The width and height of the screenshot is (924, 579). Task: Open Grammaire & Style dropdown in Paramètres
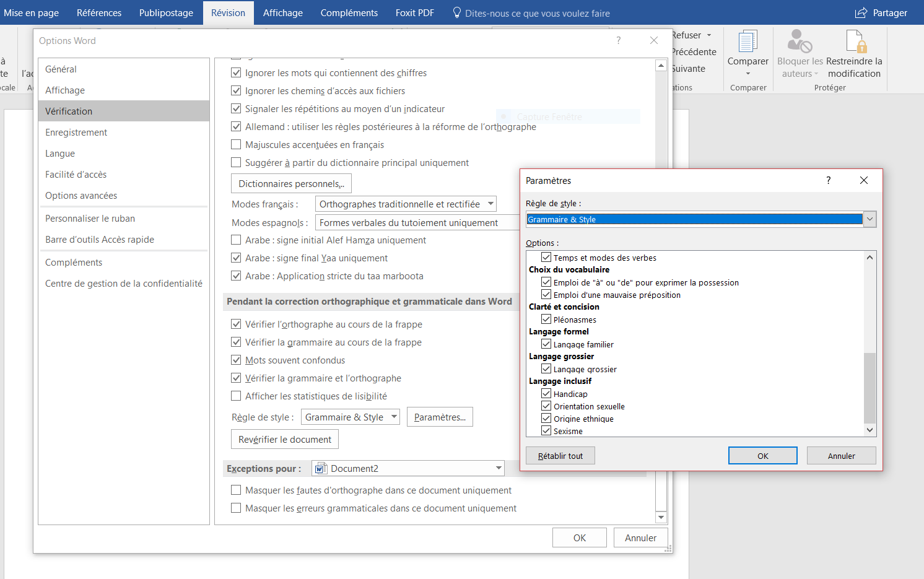tap(870, 219)
